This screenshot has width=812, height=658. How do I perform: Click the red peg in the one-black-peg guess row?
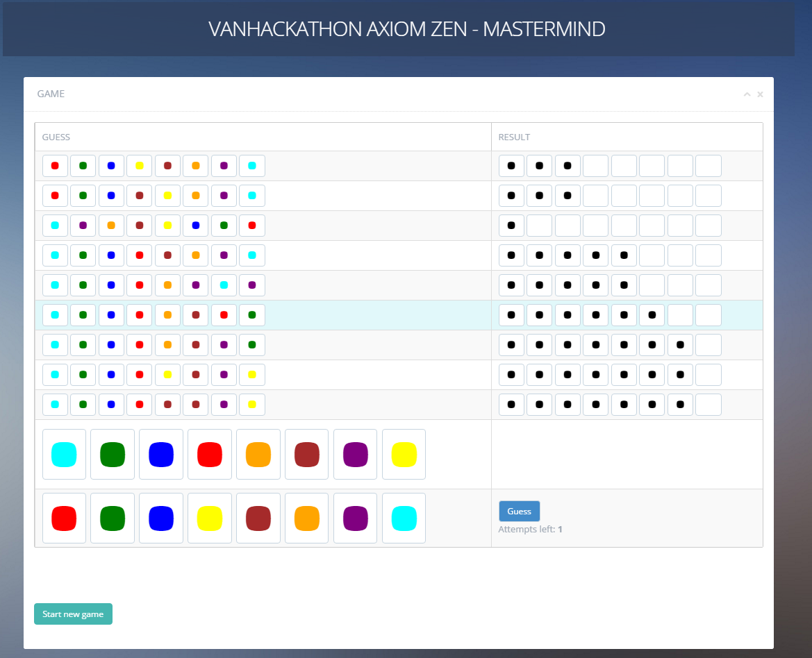coord(252,226)
